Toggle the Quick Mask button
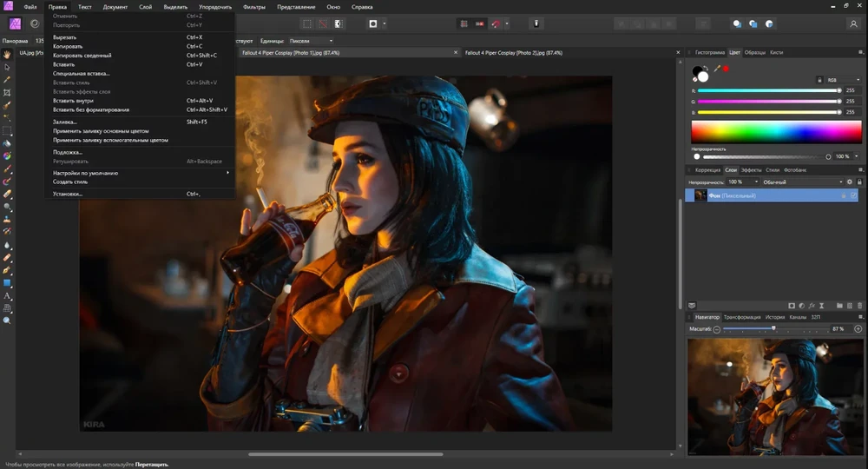The width and height of the screenshot is (868, 469). pos(373,23)
